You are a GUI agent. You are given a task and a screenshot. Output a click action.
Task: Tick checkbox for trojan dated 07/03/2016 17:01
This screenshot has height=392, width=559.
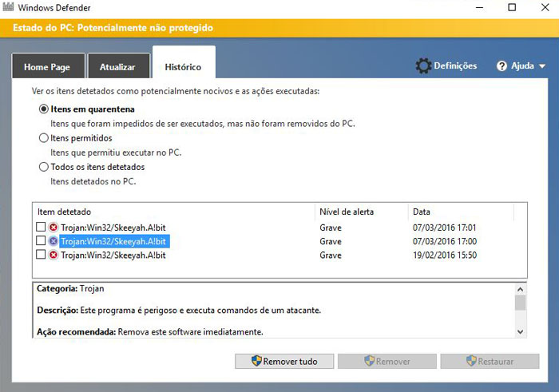(41, 227)
